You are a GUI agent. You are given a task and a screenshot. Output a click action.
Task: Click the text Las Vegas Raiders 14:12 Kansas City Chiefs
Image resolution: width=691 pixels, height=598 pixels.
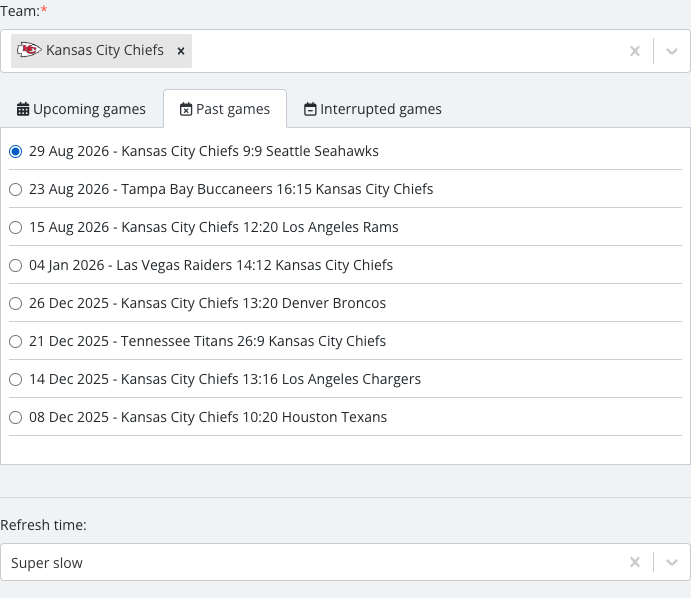point(254,265)
